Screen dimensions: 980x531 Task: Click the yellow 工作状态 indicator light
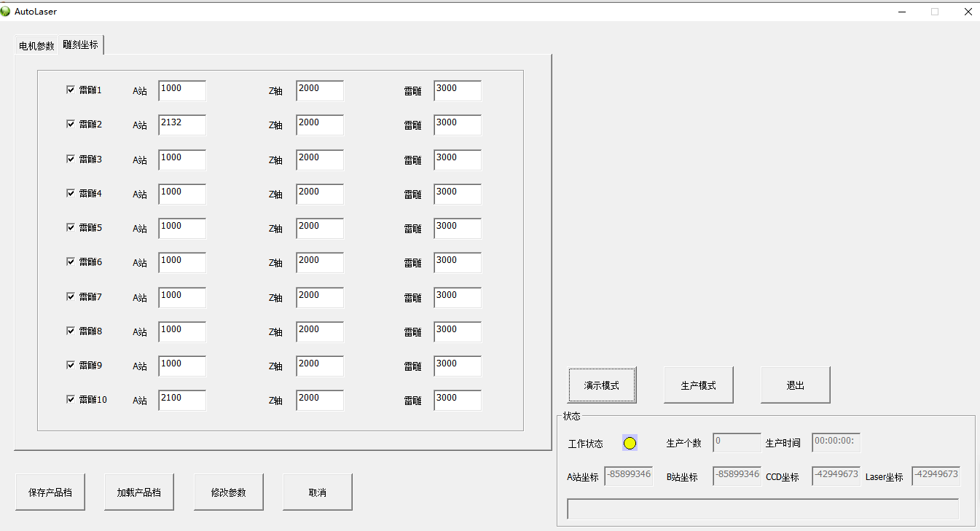click(630, 443)
